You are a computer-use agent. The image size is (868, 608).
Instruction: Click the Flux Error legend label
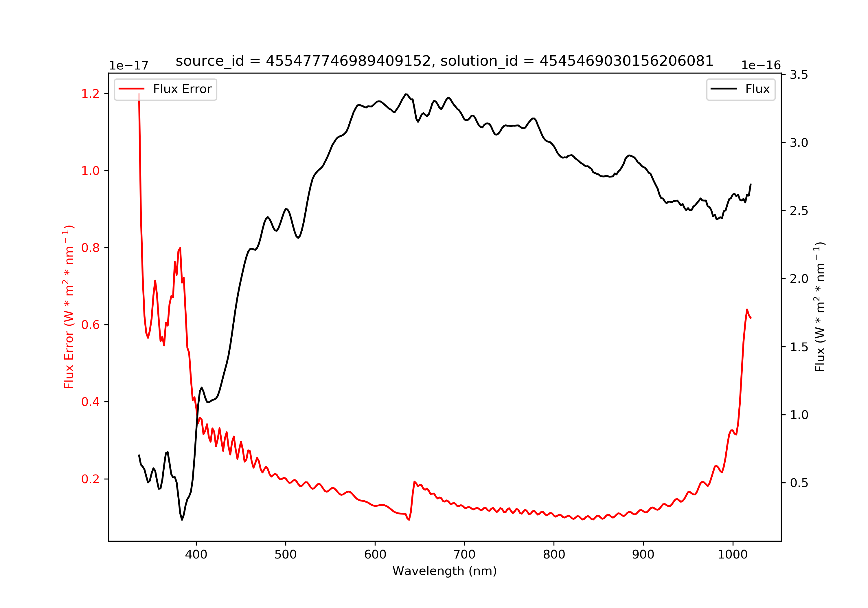point(182,89)
